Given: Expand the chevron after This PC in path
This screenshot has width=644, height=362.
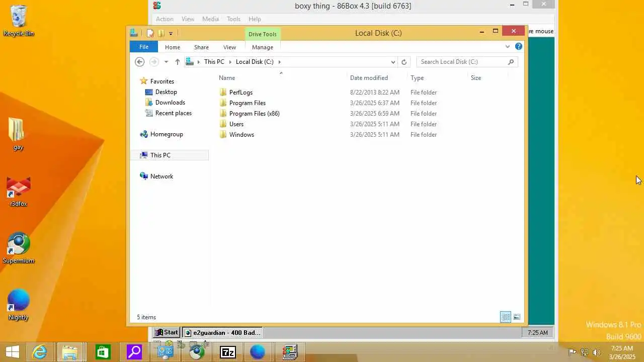Looking at the screenshot, I should click(230, 62).
